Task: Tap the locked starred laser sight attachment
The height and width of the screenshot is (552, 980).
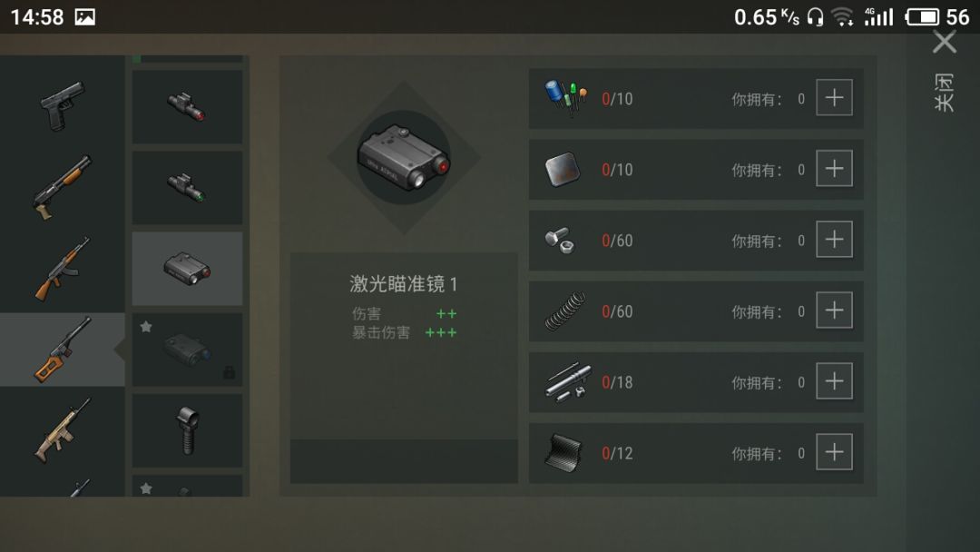Action: point(187,350)
